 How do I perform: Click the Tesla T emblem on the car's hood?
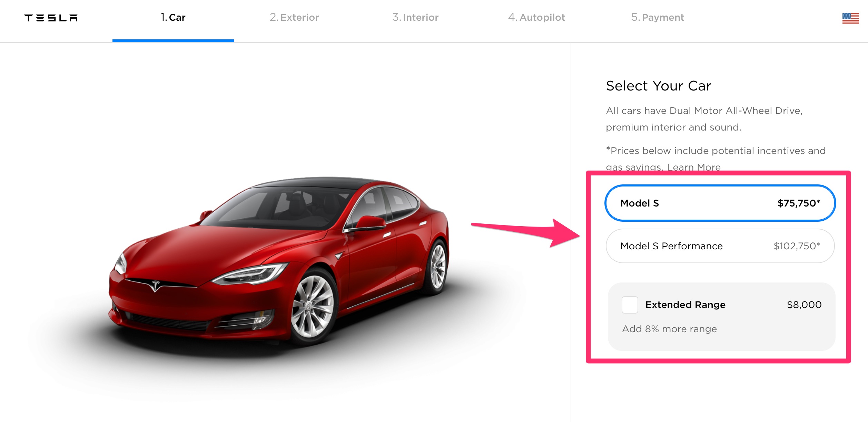156,286
